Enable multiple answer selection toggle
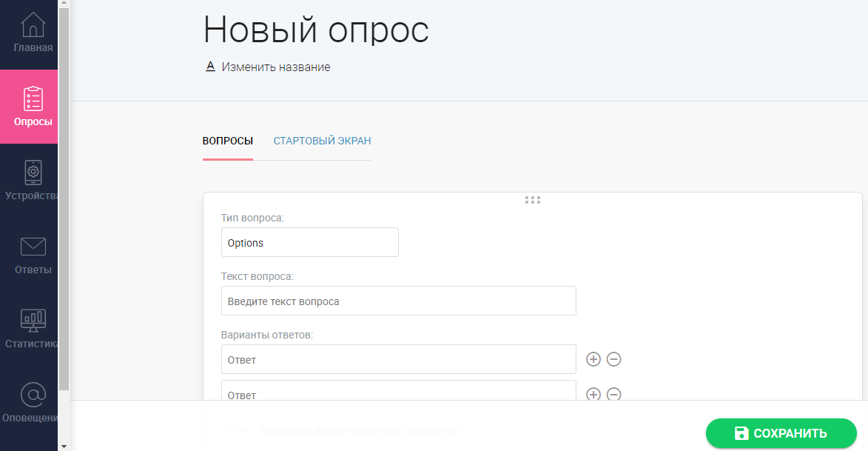Viewport: 868px width, 451px height. (x=237, y=430)
